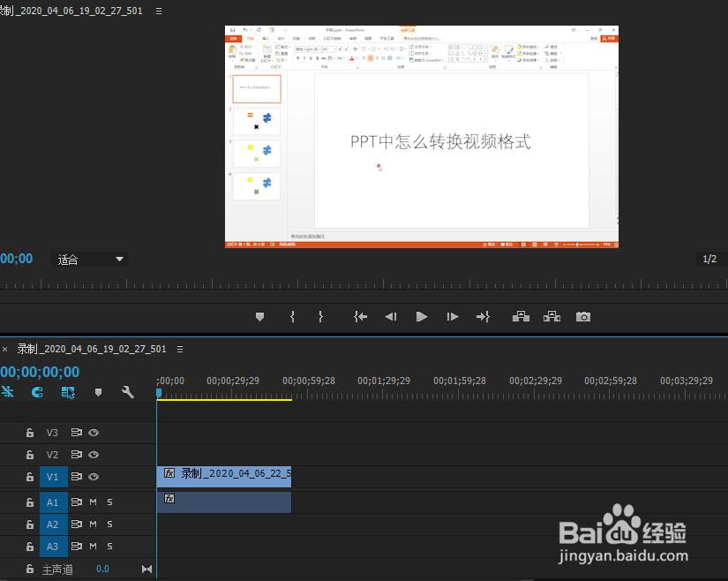Click the Go to In point button
Viewport: 728px width, 581px height.
coord(360,317)
